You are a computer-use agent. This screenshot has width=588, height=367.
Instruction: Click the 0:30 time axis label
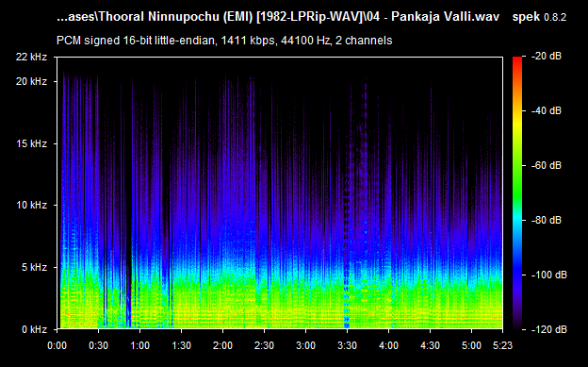click(x=98, y=345)
